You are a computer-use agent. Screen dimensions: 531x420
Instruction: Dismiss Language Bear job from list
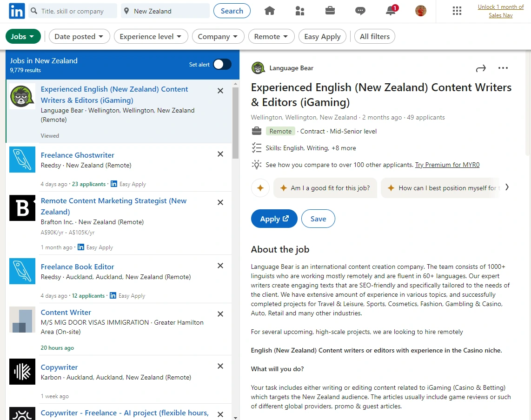[220, 91]
